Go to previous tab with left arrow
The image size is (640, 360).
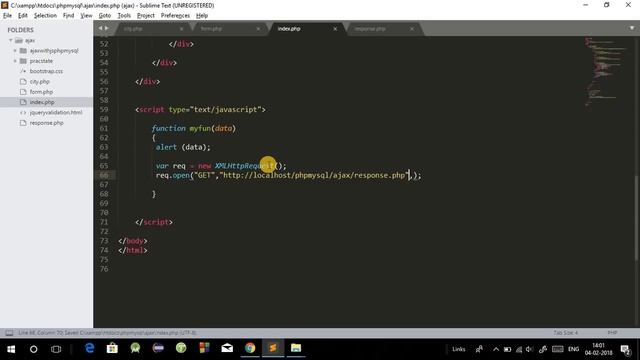[x=100, y=28]
